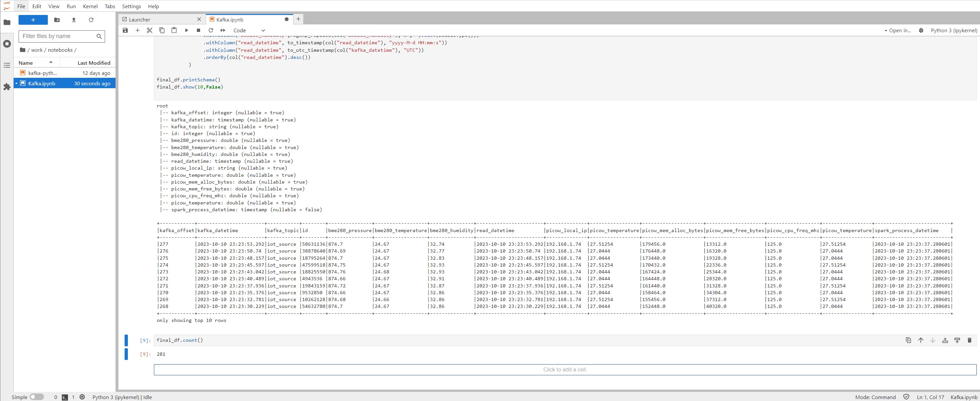Open Running Terminals and Kernels panel
Image resolution: width=980 pixels, height=401 pixels.
click(x=7, y=44)
